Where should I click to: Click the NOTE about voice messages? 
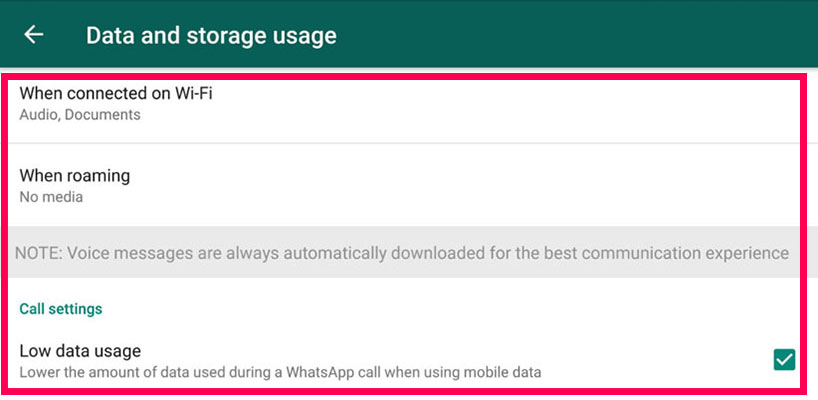click(x=402, y=253)
